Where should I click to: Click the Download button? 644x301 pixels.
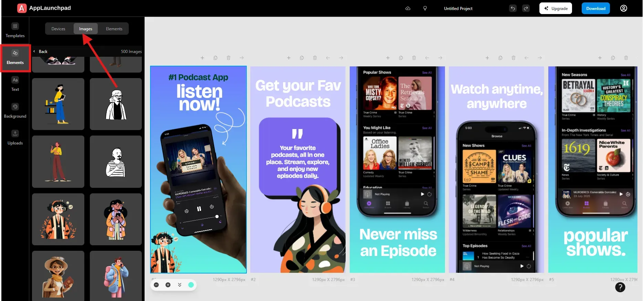(596, 8)
